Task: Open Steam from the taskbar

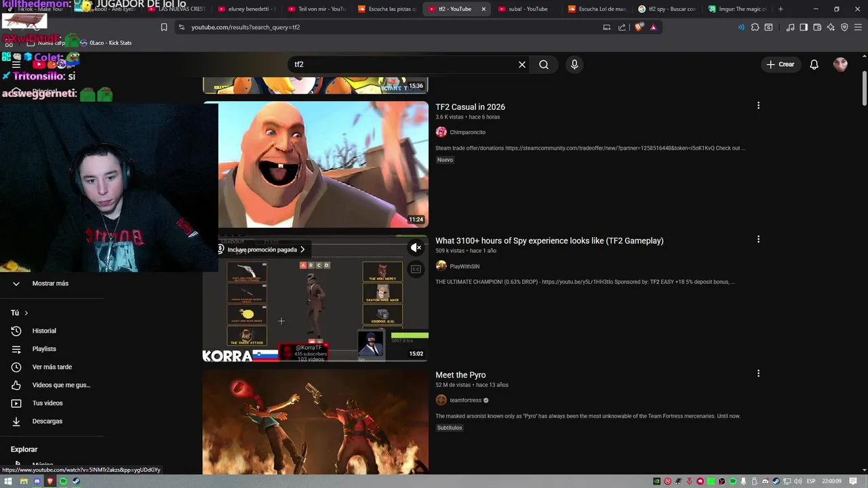Action: tap(76, 481)
